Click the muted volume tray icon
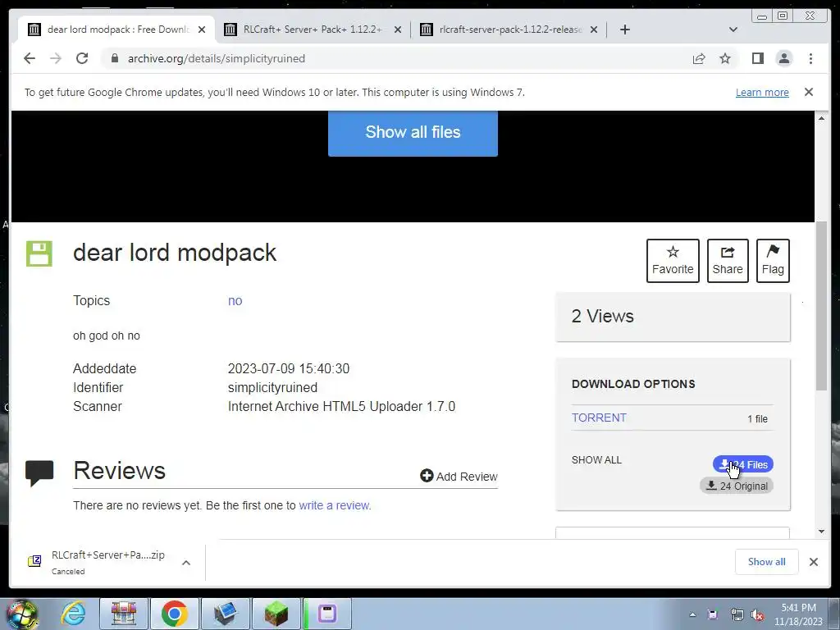The width and height of the screenshot is (840, 630). (x=757, y=614)
